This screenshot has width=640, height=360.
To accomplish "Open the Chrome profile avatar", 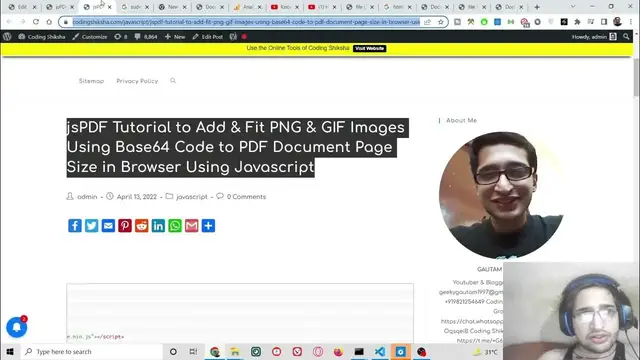I will click(617, 22).
